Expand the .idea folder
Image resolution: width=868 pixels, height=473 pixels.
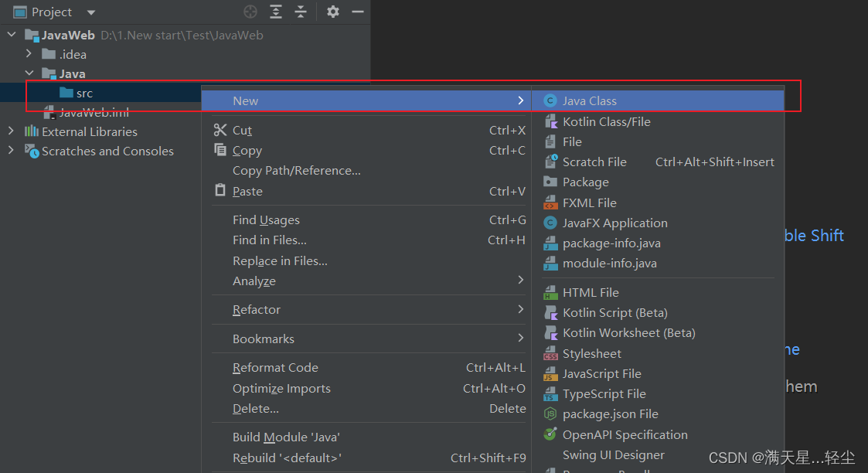click(29, 53)
